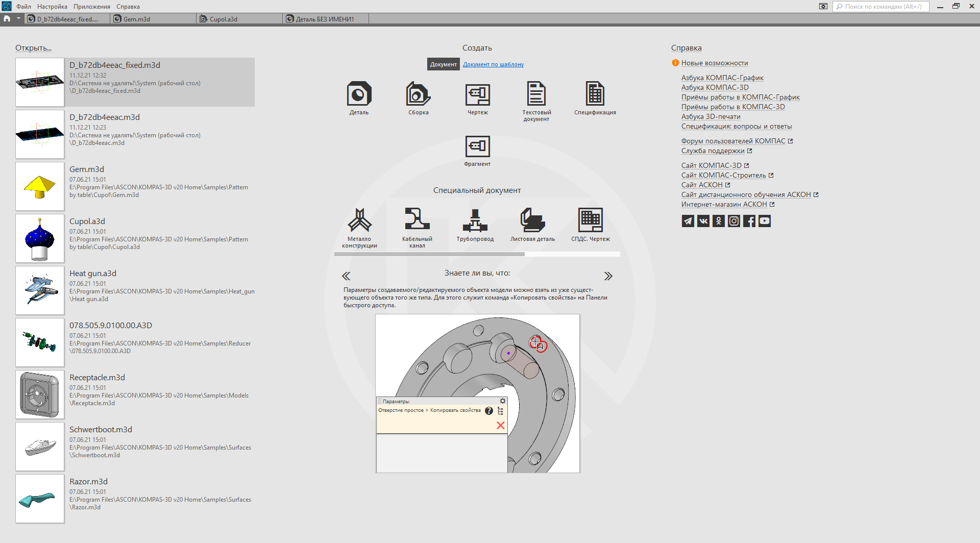Create a Листовая деталь document
The image size is (980, 543).
click(x=532, y=225)
